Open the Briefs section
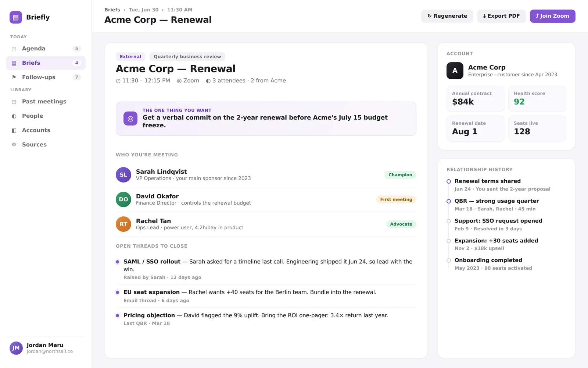 click(x=46, y=63)
